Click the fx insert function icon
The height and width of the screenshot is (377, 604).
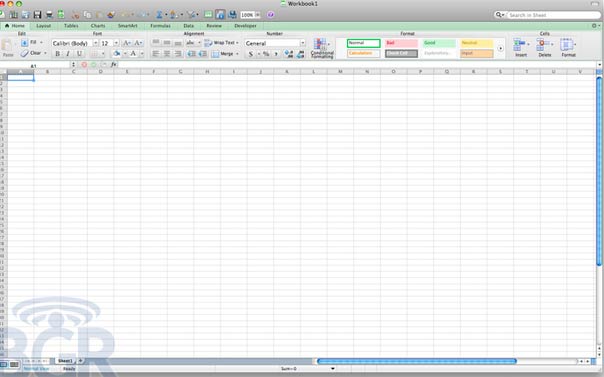click(x=114, y=65)
